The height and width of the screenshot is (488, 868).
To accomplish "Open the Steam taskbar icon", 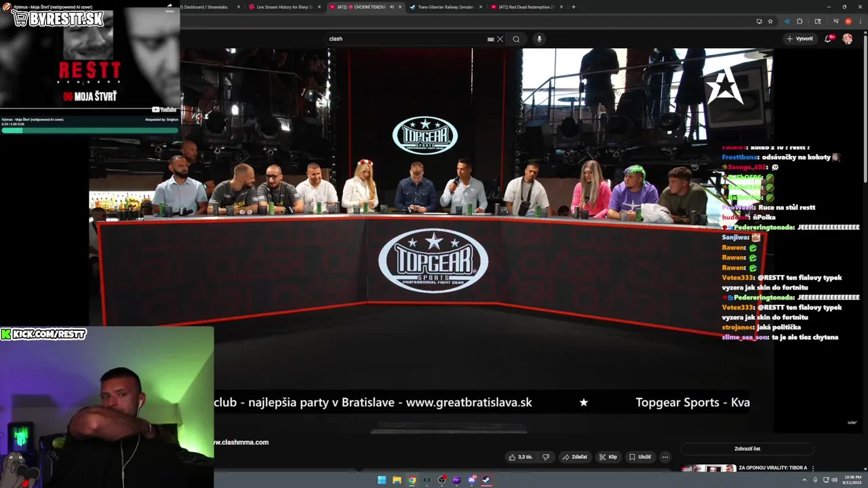I will pyautogui.click(x=486, y=480).
